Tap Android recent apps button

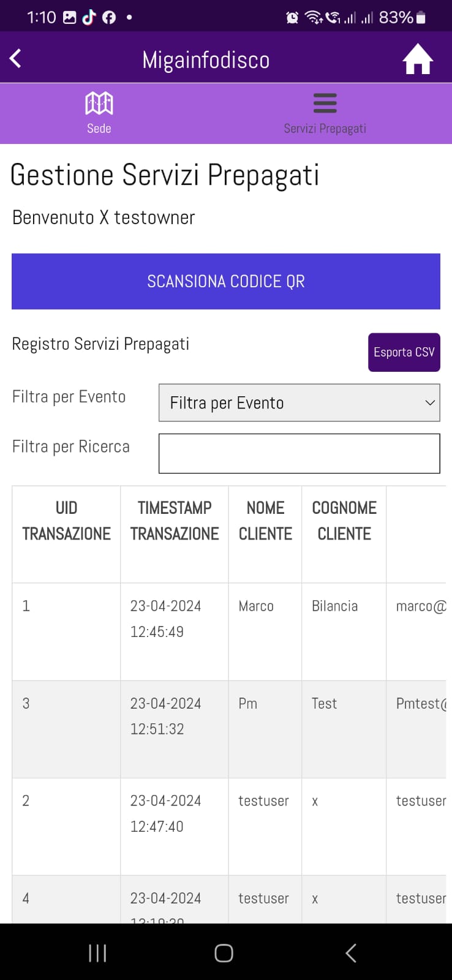click(x=97, y=953)
